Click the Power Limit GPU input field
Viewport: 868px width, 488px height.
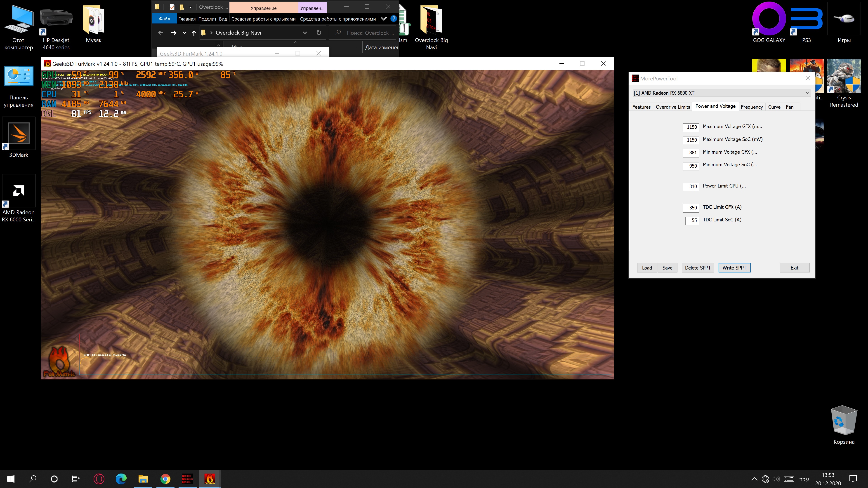click(690, 187)
